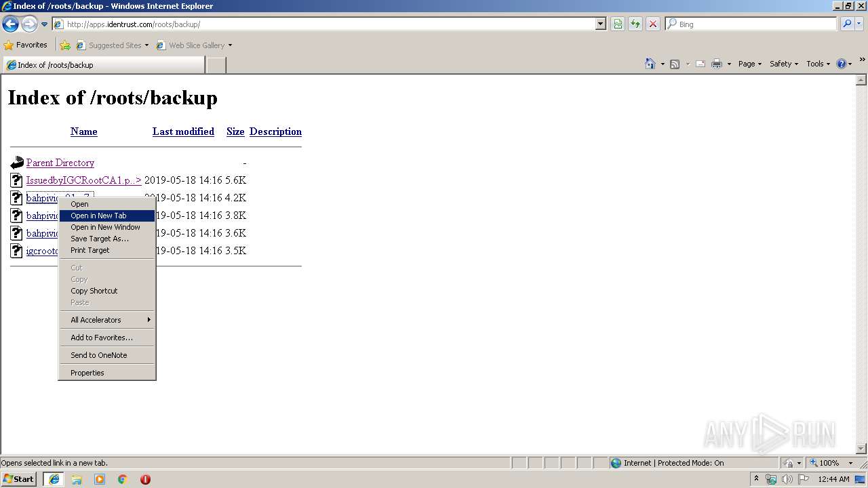The height and width of the screenshot is (488, 868).
Task: Click the Refresh page icon
Action: 635,24
